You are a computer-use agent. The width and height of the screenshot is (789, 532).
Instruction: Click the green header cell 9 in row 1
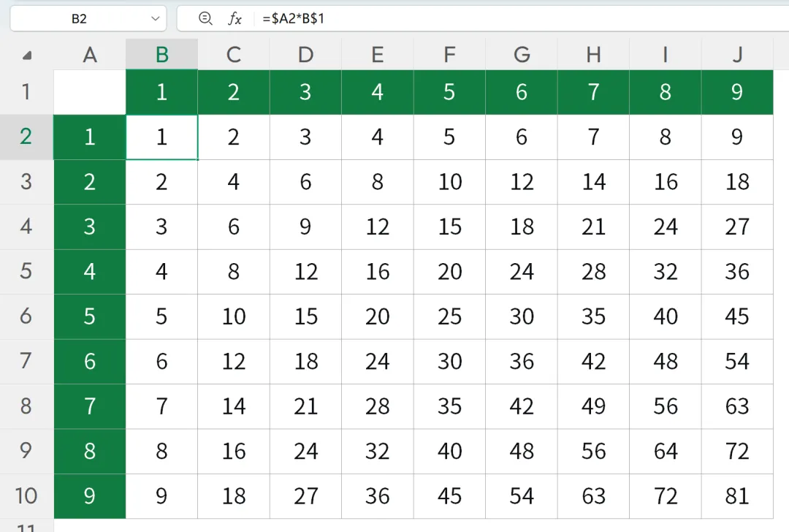(737, 92)
